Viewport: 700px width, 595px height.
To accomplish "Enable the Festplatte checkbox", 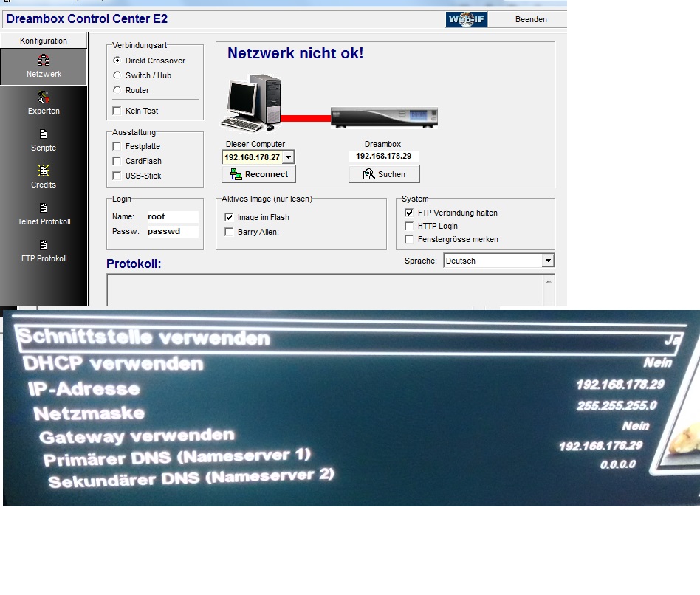I will pyautogui.click(x=117, y=146).
